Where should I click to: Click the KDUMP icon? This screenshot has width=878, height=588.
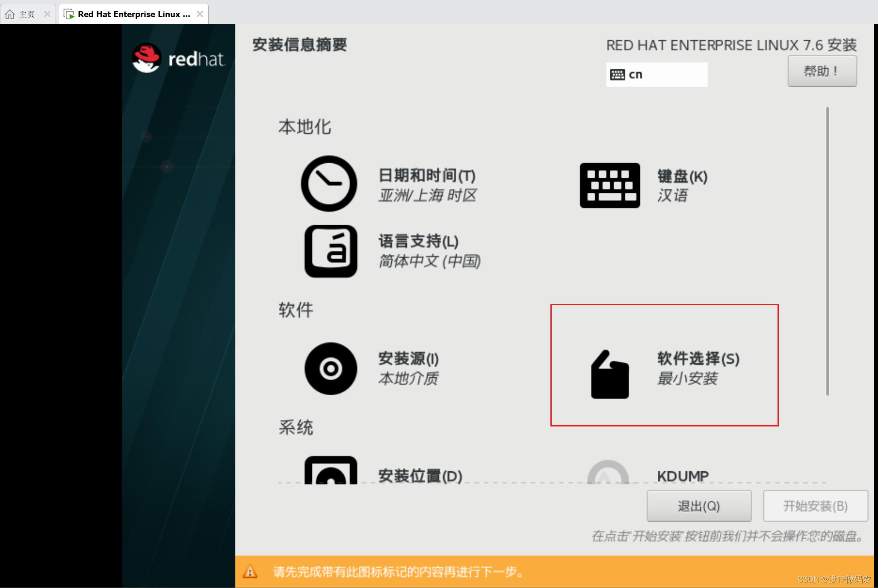click(608, 473)
